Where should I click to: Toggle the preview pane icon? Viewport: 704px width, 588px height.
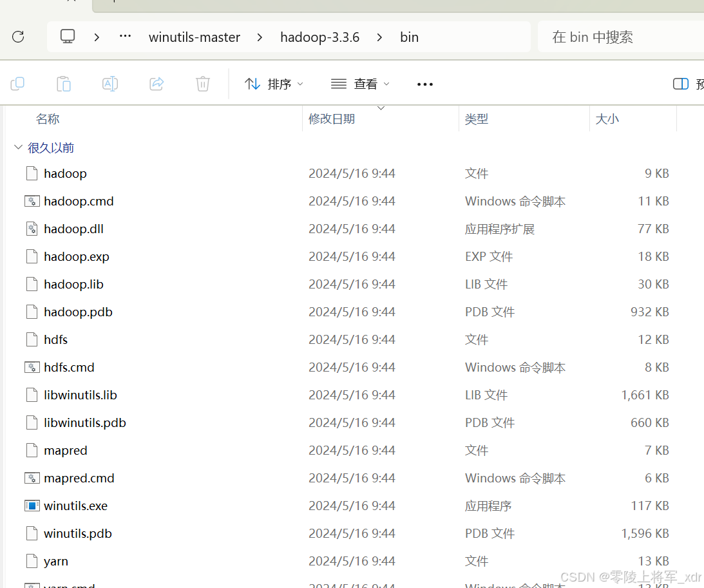tap(681, 84)
